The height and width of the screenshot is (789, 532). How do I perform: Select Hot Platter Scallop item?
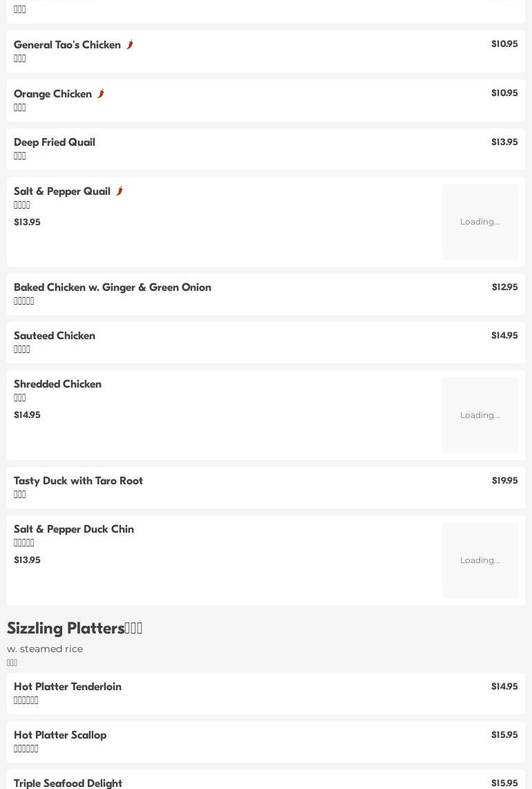[60, 735]
